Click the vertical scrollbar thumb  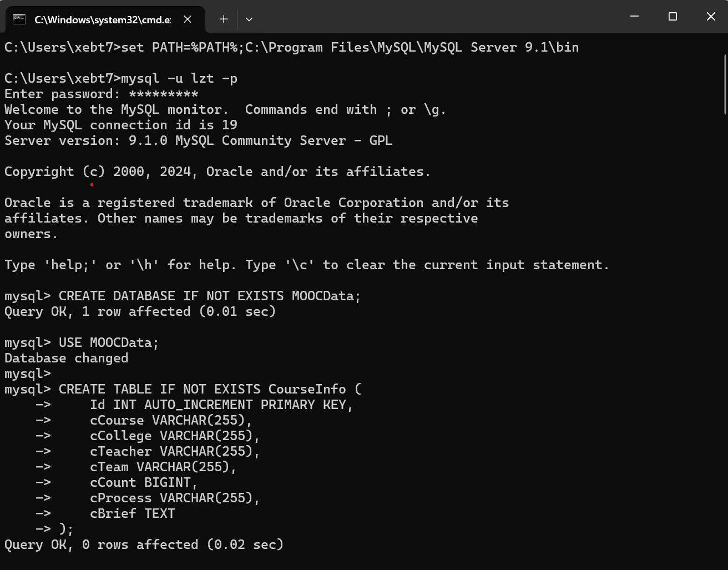[725, 83]
